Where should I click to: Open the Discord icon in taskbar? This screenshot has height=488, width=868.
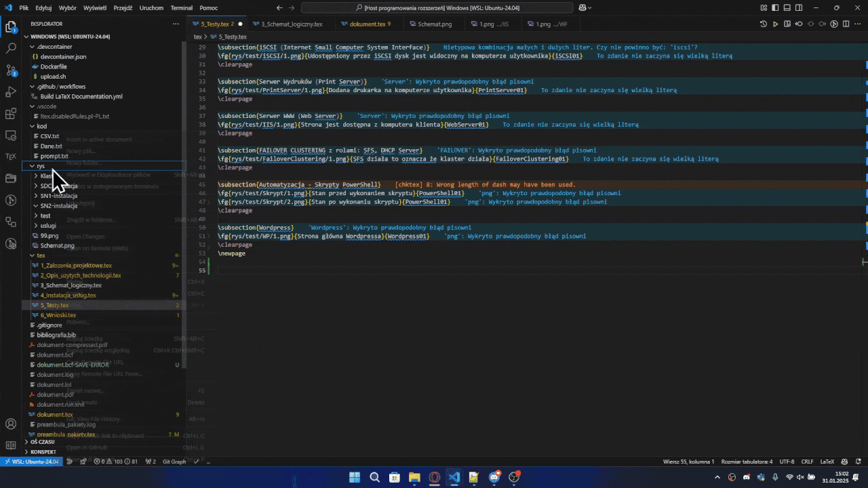[x=495, y=477]
